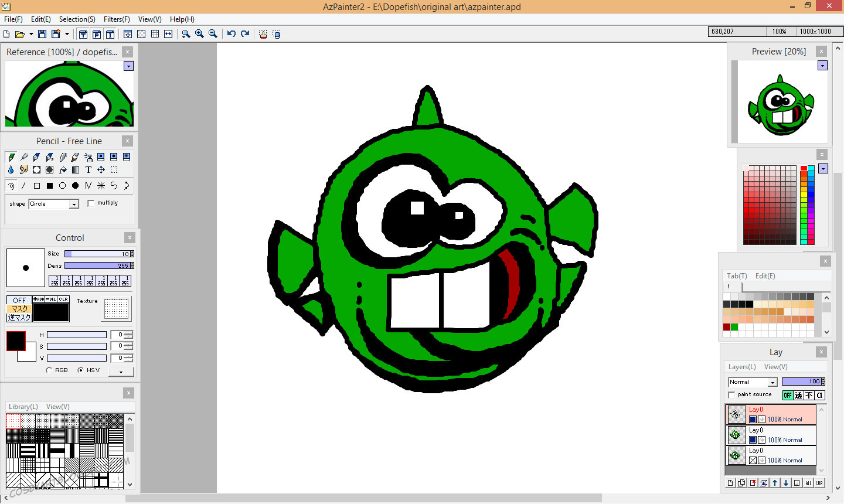Click the -DEL mask color button
Viewport: 844px width, 504px height.
[x=51, y=299]
